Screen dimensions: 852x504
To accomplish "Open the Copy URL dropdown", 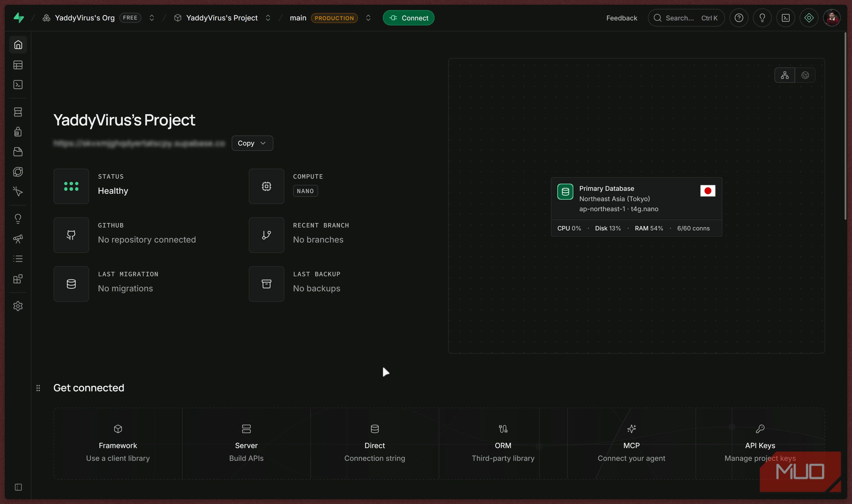I will [x=252, y=143].
